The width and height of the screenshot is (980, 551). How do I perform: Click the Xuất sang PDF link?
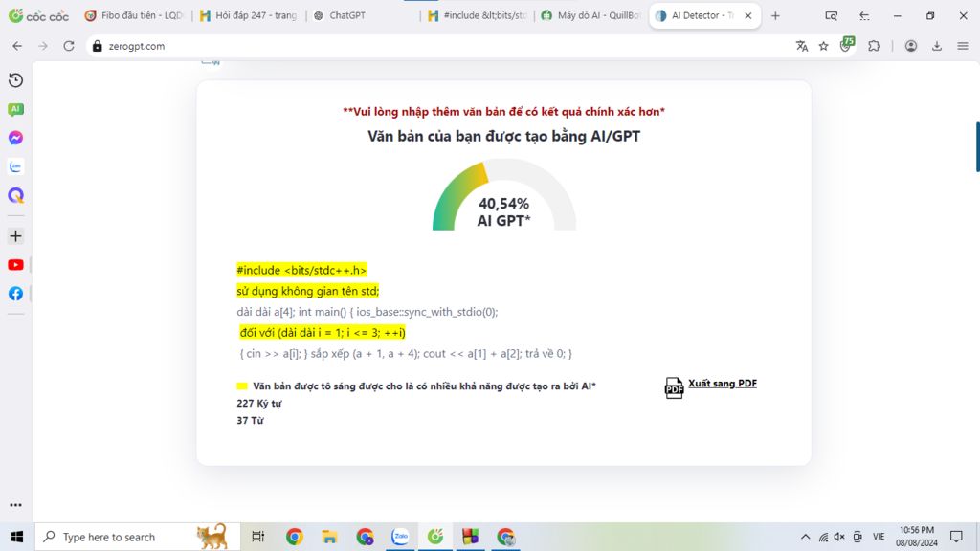(723, 383)
